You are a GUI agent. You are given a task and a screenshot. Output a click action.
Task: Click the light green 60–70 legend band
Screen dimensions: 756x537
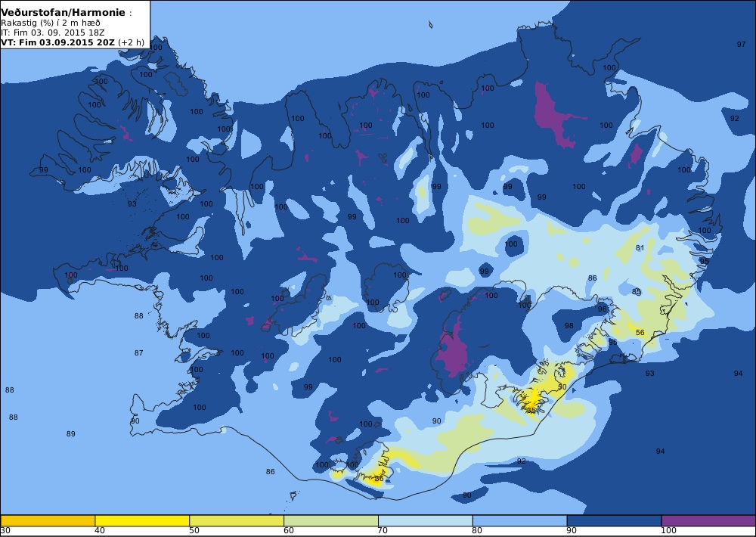(x=331, y=520)
